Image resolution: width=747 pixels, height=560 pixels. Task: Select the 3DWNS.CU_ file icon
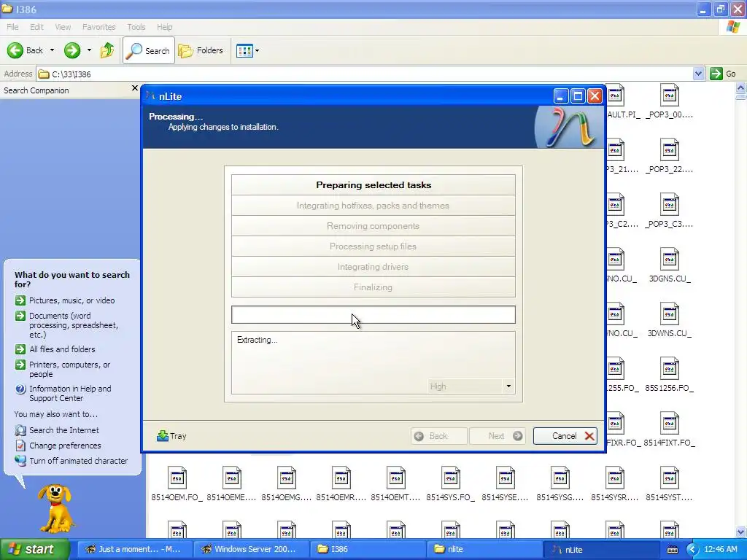point(670,314)
